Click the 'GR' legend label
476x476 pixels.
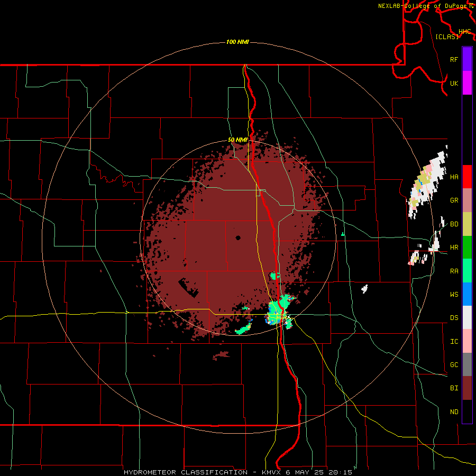454,200
